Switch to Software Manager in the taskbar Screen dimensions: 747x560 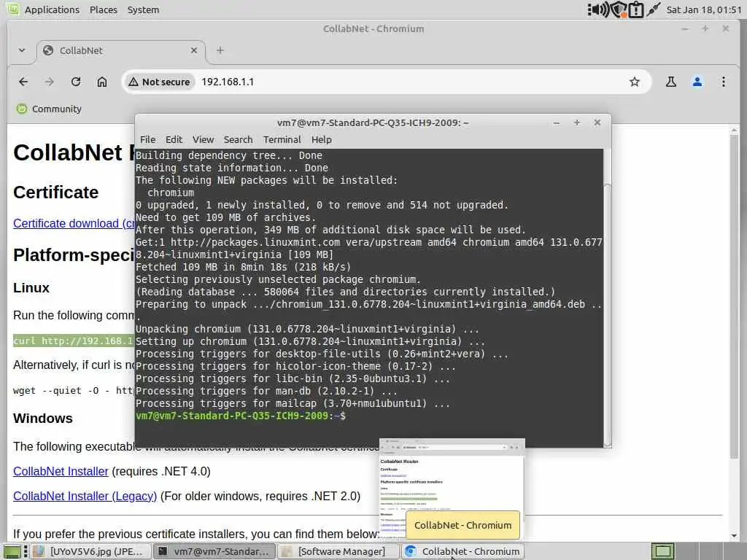(338, 551)
